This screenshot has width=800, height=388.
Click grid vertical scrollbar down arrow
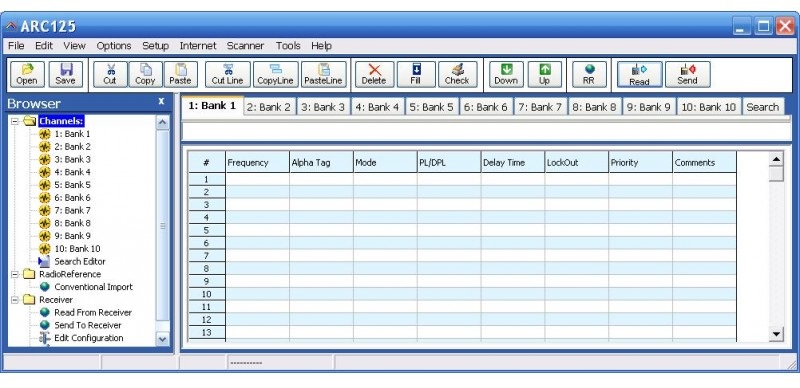click(x=776, y=334)
